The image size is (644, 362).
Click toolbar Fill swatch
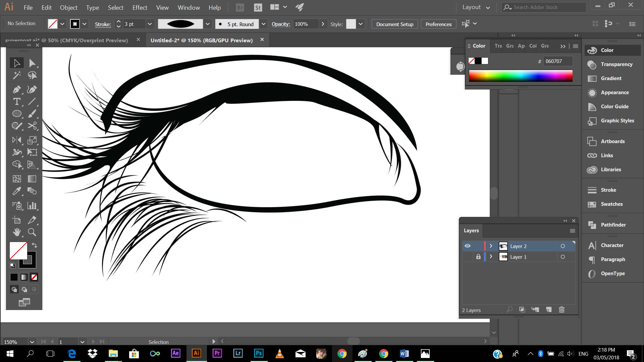click(18, 251)
